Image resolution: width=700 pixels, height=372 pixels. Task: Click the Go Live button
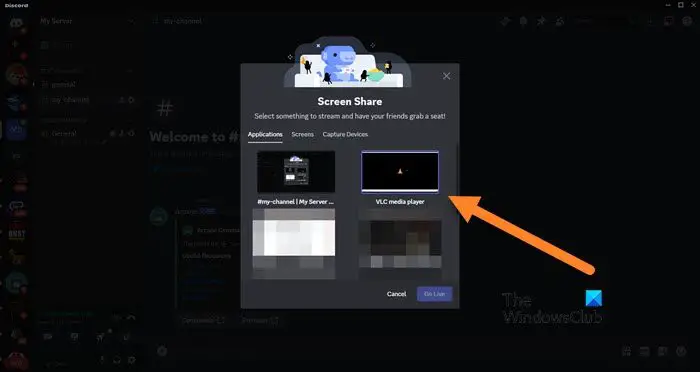point(434,294)
